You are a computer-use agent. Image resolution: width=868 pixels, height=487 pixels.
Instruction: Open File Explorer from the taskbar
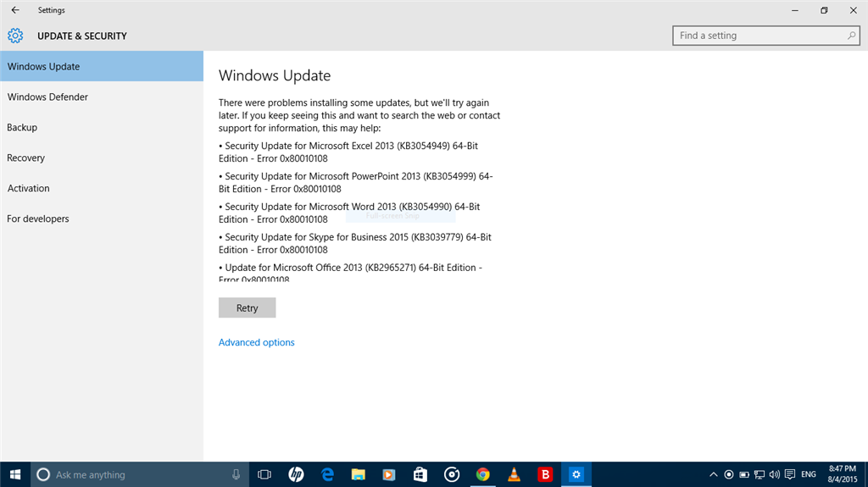359,475
